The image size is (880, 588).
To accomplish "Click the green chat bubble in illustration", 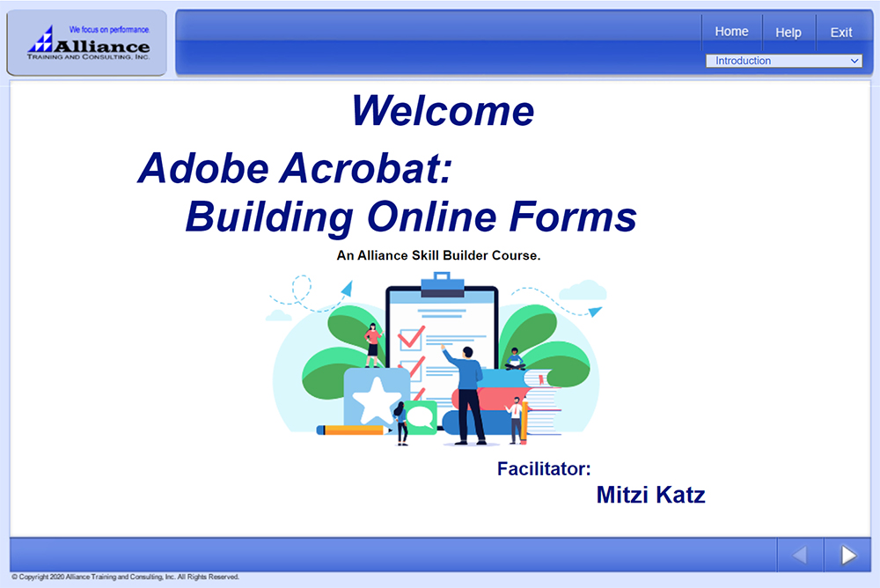I will [x=422, y=416].
